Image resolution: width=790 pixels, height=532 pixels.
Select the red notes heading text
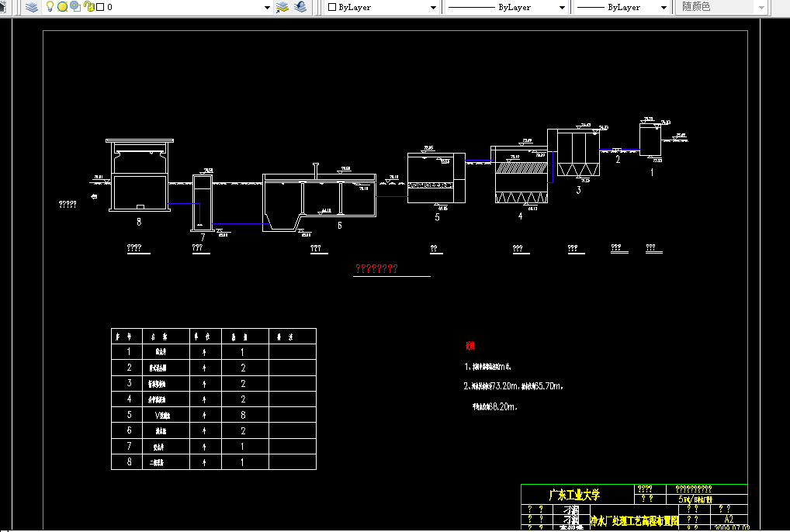(470, 345)
